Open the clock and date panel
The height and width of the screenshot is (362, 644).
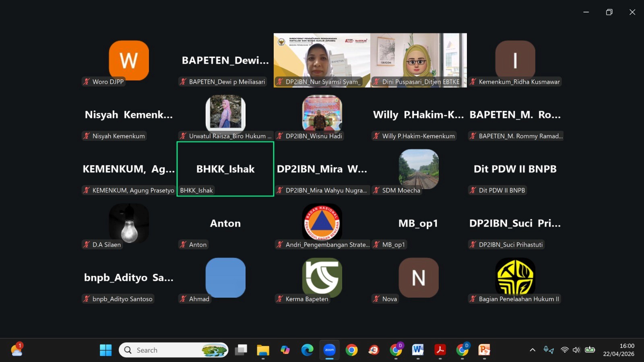click(x=619, y=350)
